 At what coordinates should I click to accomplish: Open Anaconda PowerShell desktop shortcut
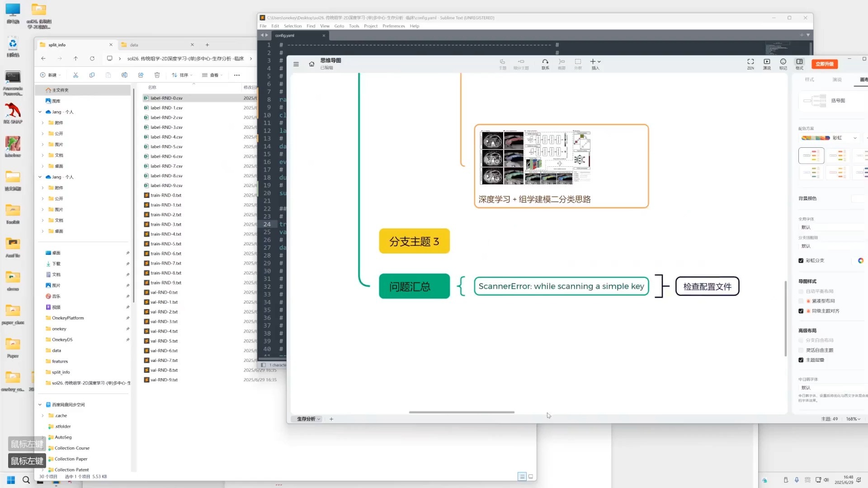point(13,82)
